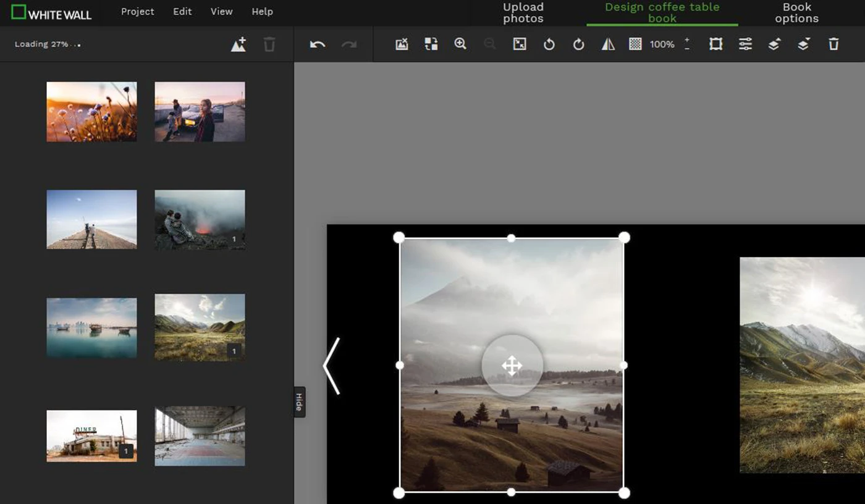
Task: Rotate the image counterclockwise
Action: tap(549, 44)
